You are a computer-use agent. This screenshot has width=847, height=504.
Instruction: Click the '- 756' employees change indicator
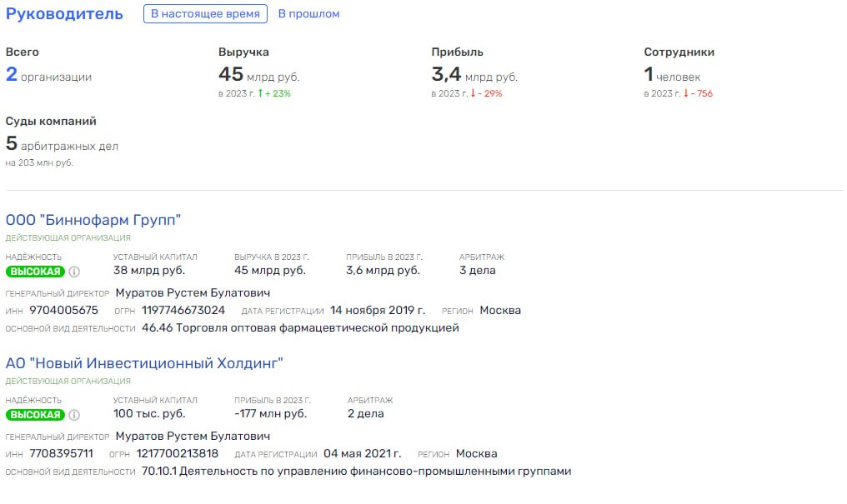pos(699,93)
